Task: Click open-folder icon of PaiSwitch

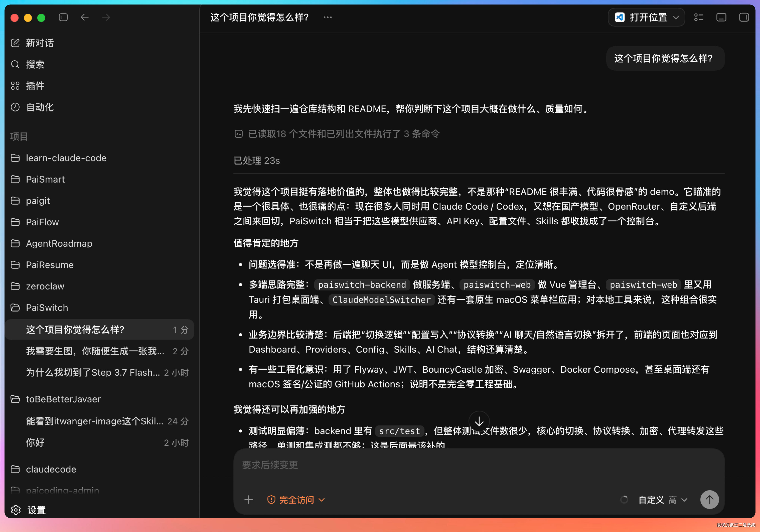Action: coord(15,307)
